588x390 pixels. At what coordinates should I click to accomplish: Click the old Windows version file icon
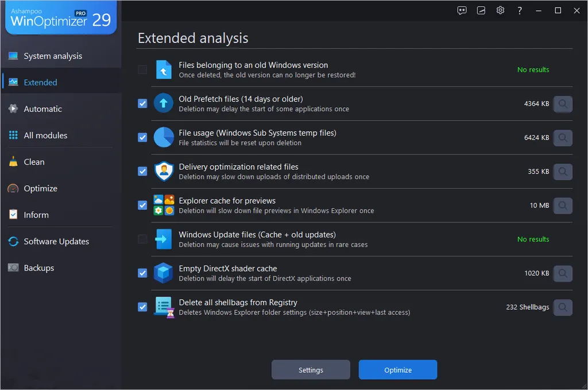164,69
